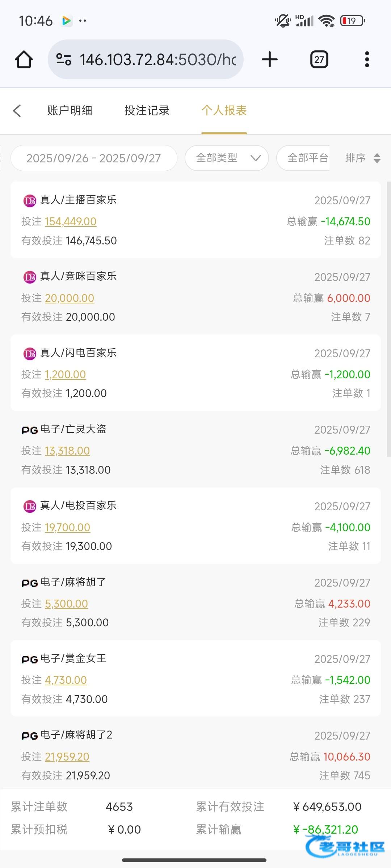Open the date range 2025/09/26 - 2025/09/27 picker
Screen dimensions: 391x868
(x=94, y=158)
